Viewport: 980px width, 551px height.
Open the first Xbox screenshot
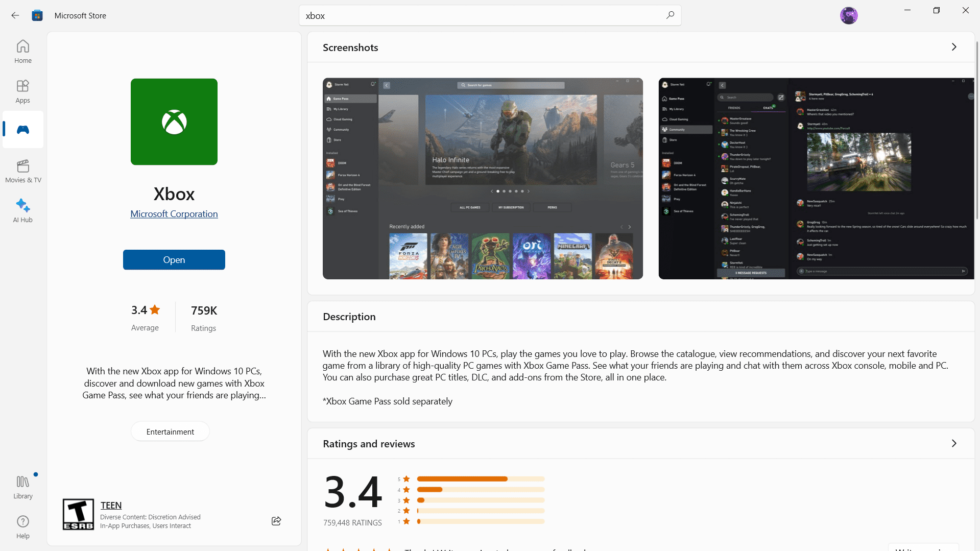(x=482, y=178)
